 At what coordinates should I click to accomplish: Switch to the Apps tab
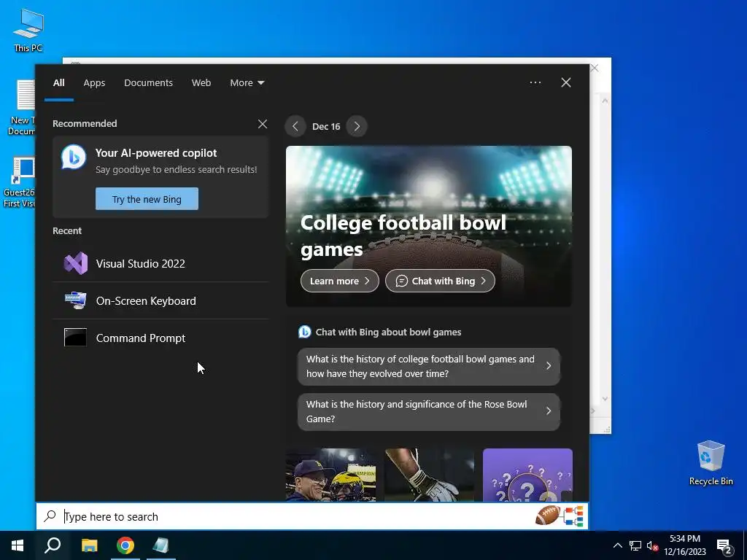[x=94, y=83]
